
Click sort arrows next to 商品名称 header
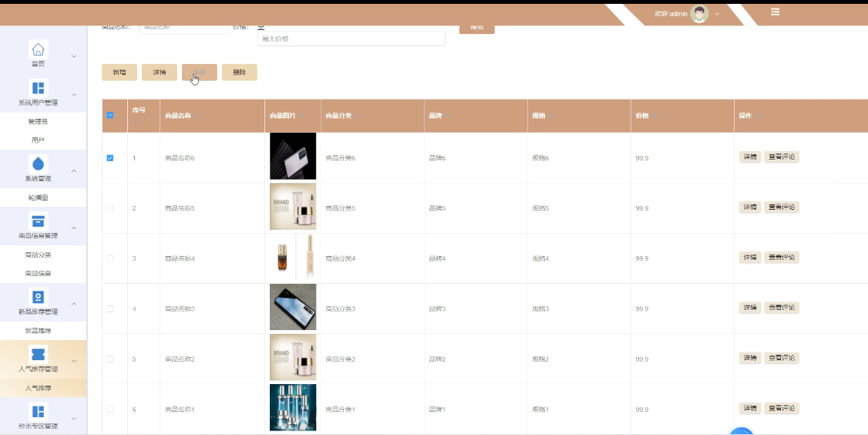[x=197, y=116]
